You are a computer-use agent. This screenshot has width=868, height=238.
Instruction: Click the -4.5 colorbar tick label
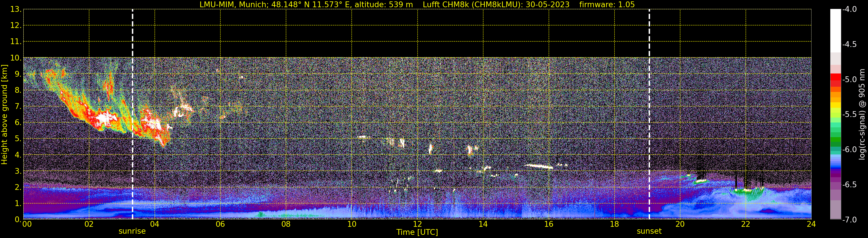point(849,44)
